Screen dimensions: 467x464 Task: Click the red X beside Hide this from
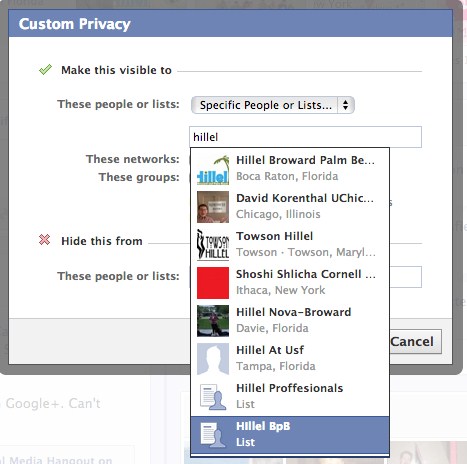(44, 240)
